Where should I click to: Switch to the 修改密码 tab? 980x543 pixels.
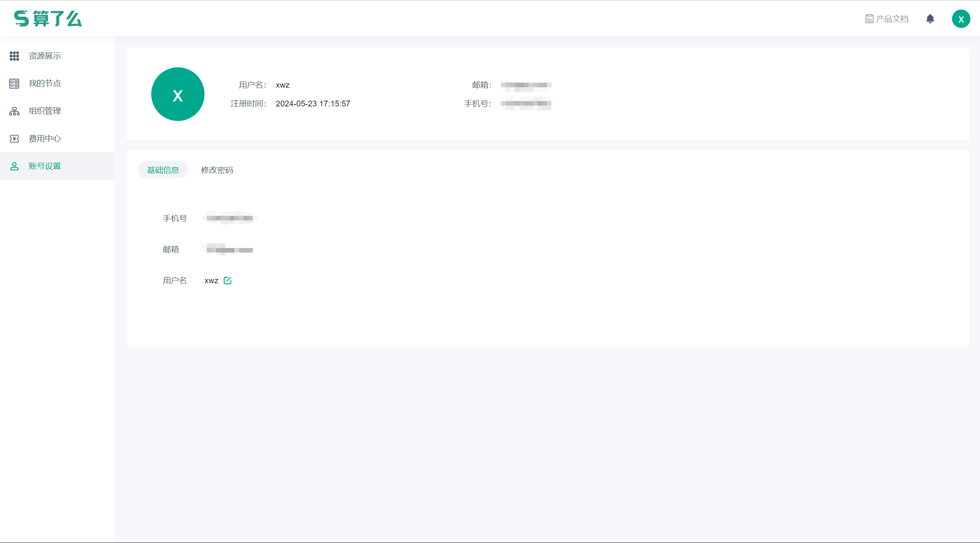[217, 170]
